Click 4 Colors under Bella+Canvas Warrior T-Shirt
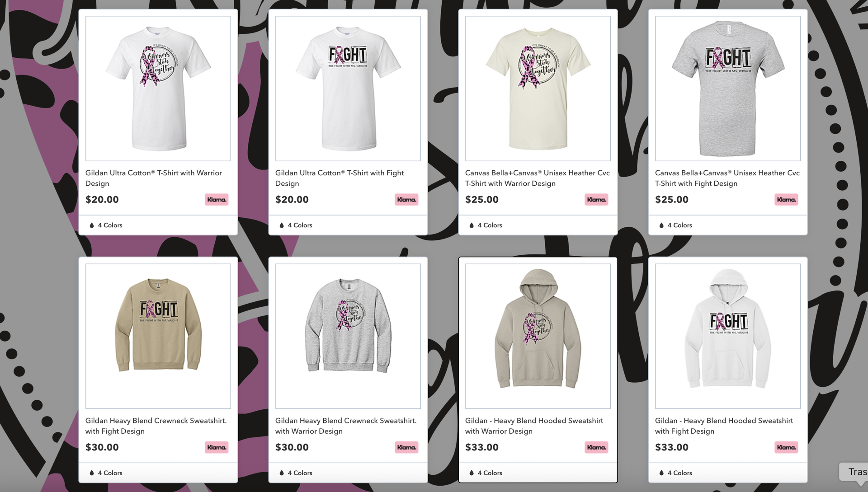This screenshot has height=492, width=868. 490,225
